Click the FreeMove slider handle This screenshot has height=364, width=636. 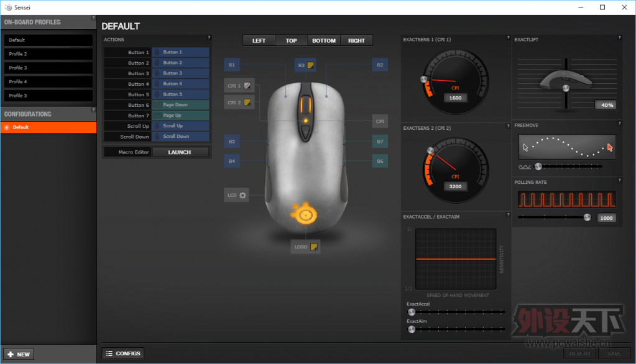pyautogui.click(x=538, y=166)
